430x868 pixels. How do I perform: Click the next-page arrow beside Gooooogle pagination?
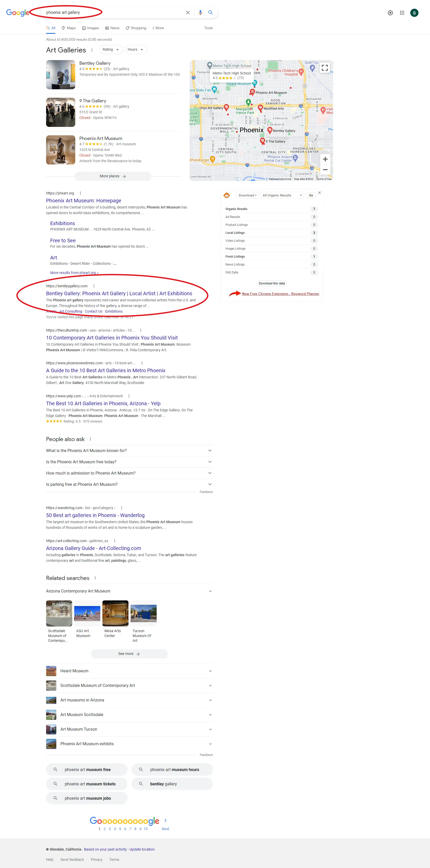coord(165,820)
